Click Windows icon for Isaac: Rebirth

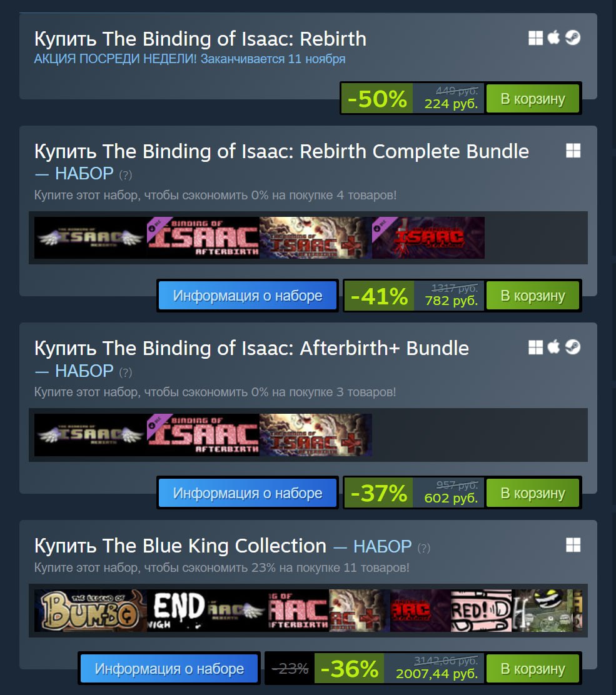pos(535,38)
